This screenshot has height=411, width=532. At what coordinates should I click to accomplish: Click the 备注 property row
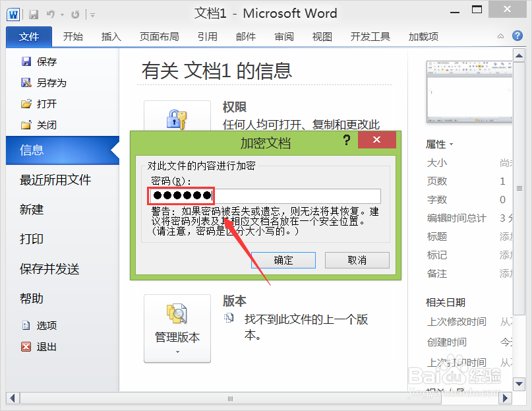(469, 273)
